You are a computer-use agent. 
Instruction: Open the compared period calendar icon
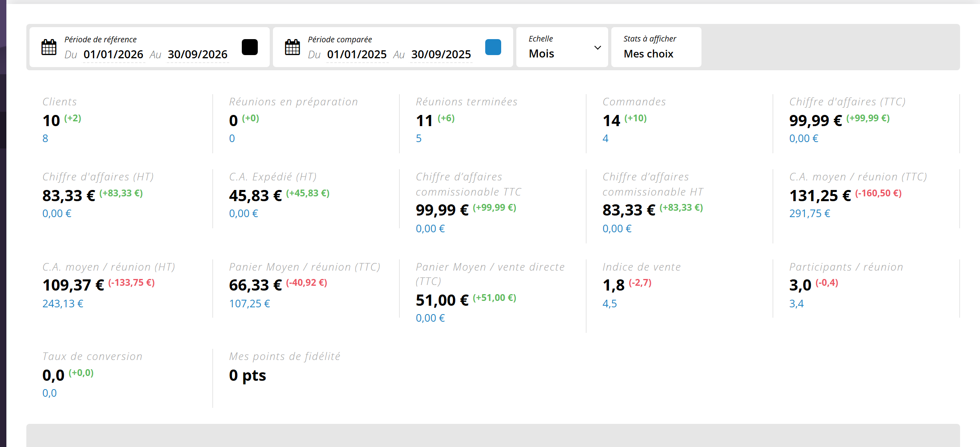coord(292,47)
